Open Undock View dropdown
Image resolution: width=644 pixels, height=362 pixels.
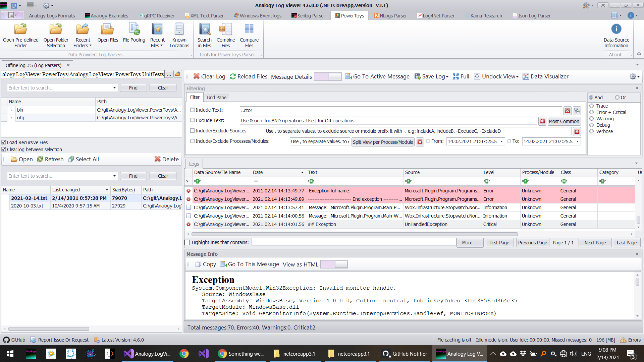pyautogui.click(x=517, y=77)
